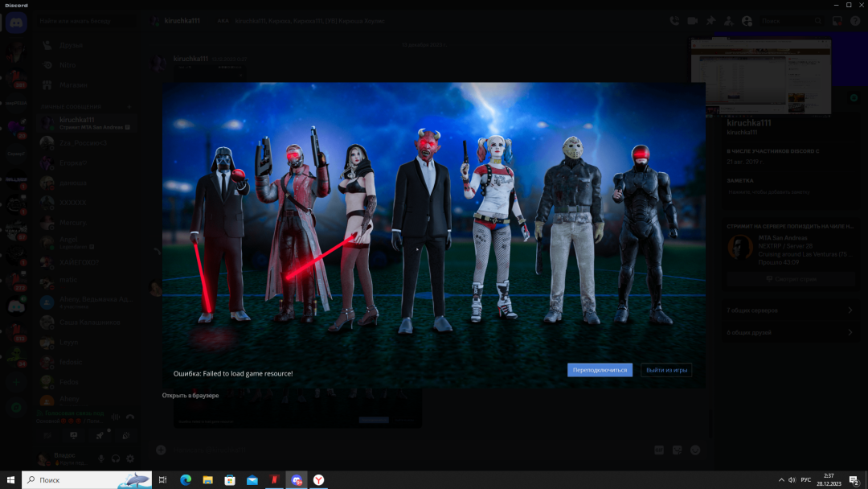The height and width of the screenshot is (489, 868).
Task: Open chat with Leyyn
Action: coord(86,343)
